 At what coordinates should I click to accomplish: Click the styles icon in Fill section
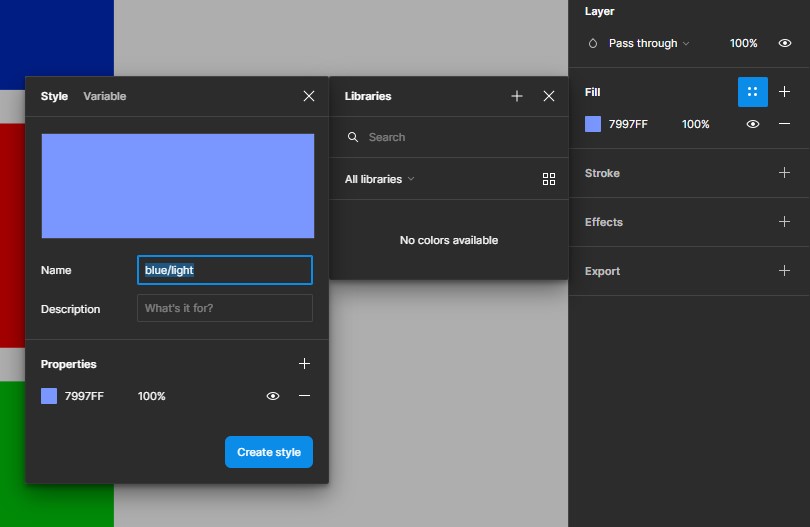752,92
